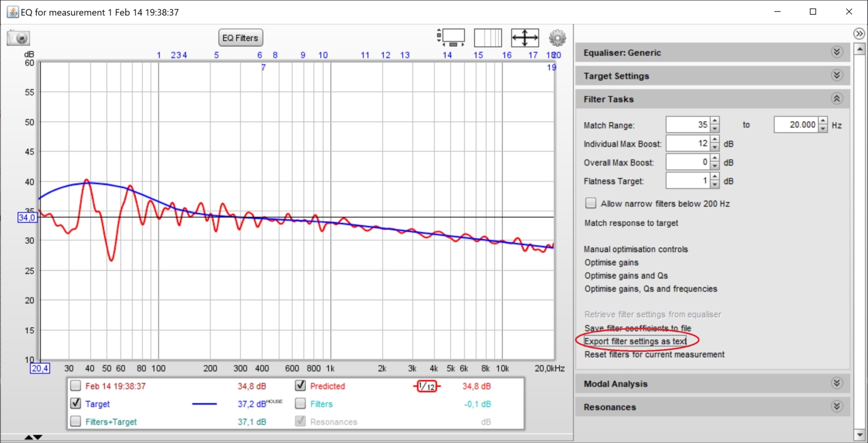868x443 pixels.
Task: Expand the Modal Analysis panel header
Action: 837,383
